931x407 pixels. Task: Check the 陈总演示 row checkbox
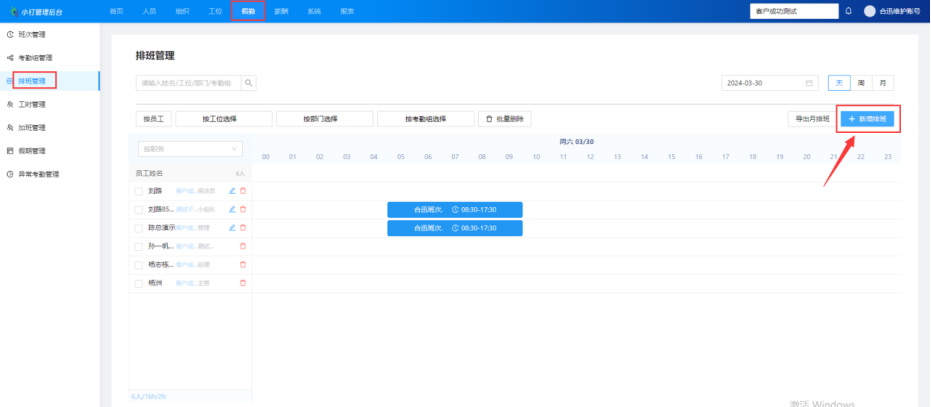[138, 228]
